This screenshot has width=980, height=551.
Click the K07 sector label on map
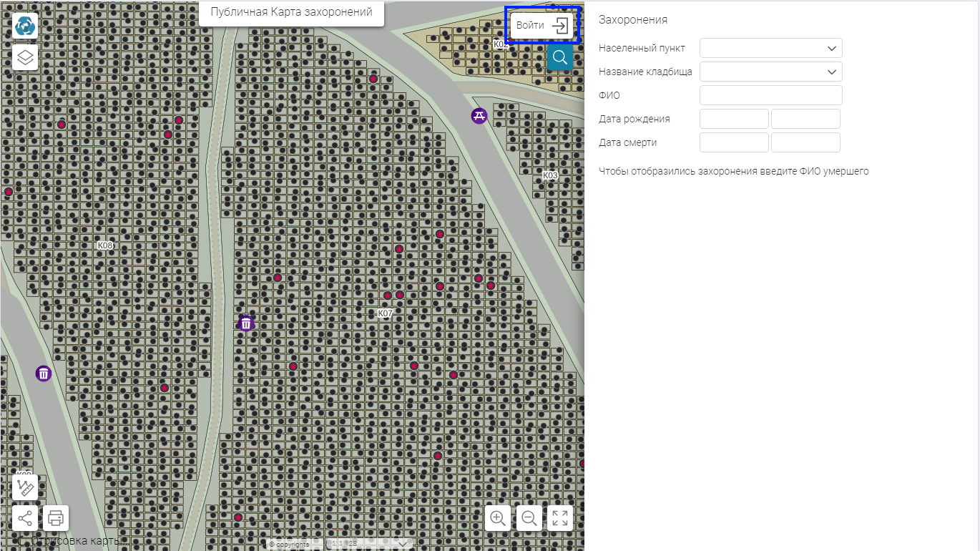386,313
